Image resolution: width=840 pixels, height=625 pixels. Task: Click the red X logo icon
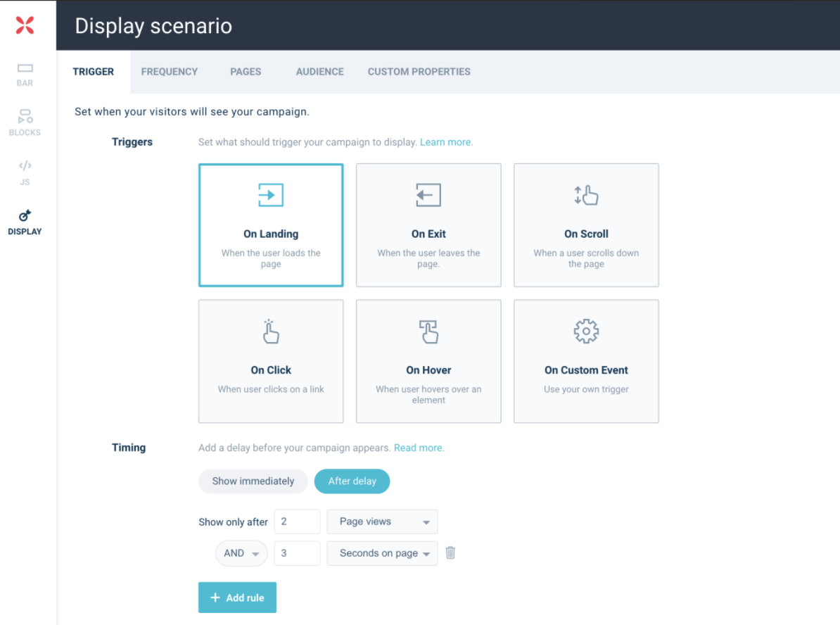point(25,25)
